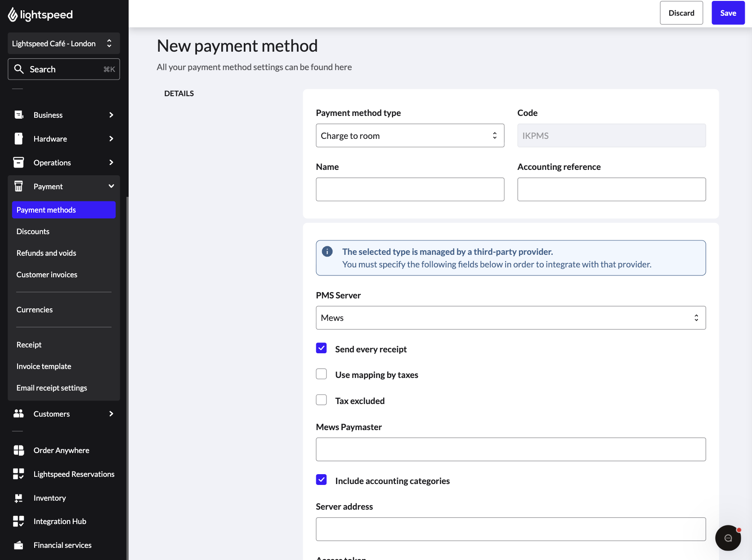Click the Payment calculator icon

18,186
